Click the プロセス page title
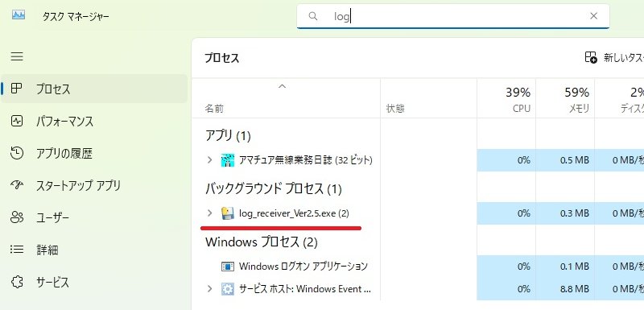 (222, 58)
